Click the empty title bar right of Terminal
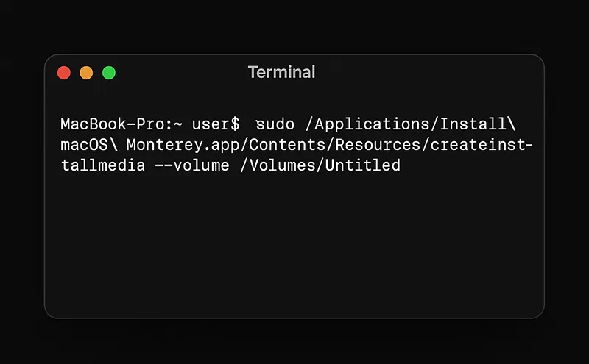This screenshot has width=589, height=364. [x=442, y=73]
